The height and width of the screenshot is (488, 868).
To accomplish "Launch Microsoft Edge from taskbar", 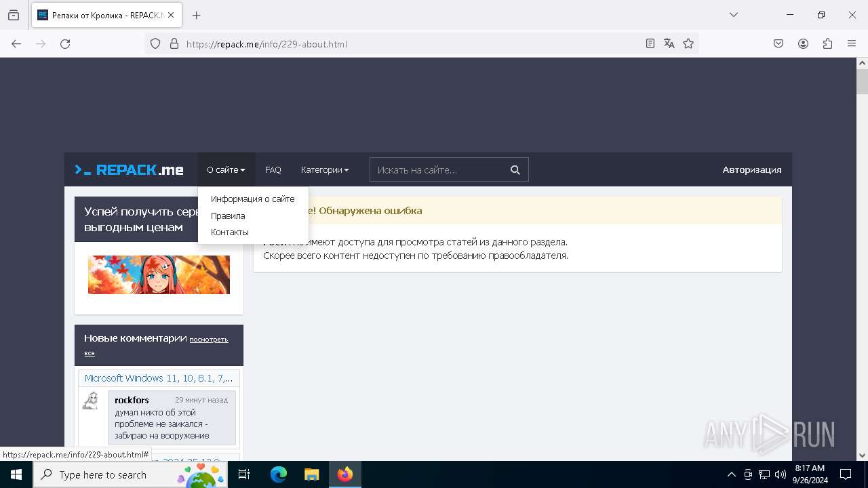I will tap(279, 474).
